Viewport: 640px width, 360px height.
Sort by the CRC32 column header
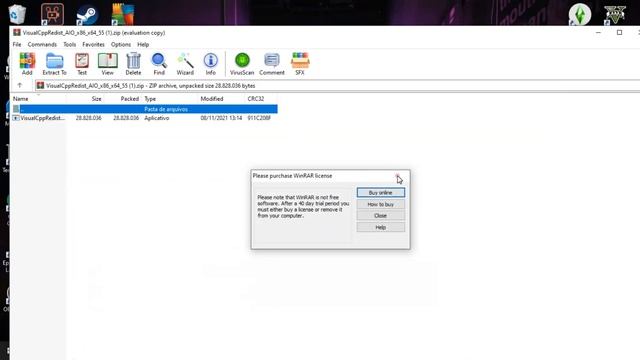tap(256, 99)
